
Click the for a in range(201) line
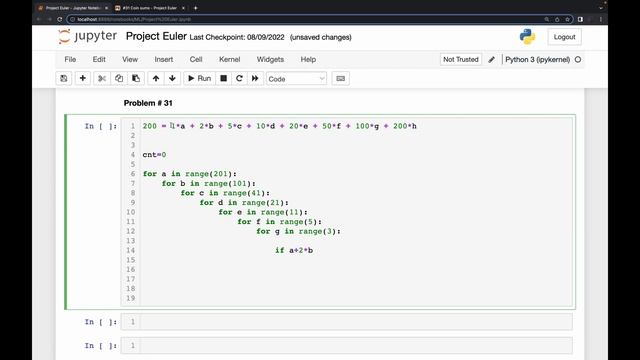[x=189, y=174]
